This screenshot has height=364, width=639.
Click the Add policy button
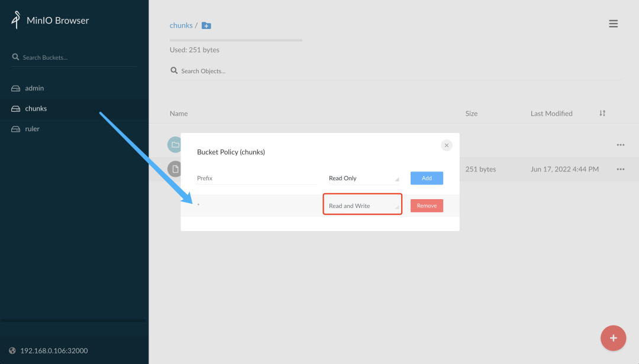427,178
